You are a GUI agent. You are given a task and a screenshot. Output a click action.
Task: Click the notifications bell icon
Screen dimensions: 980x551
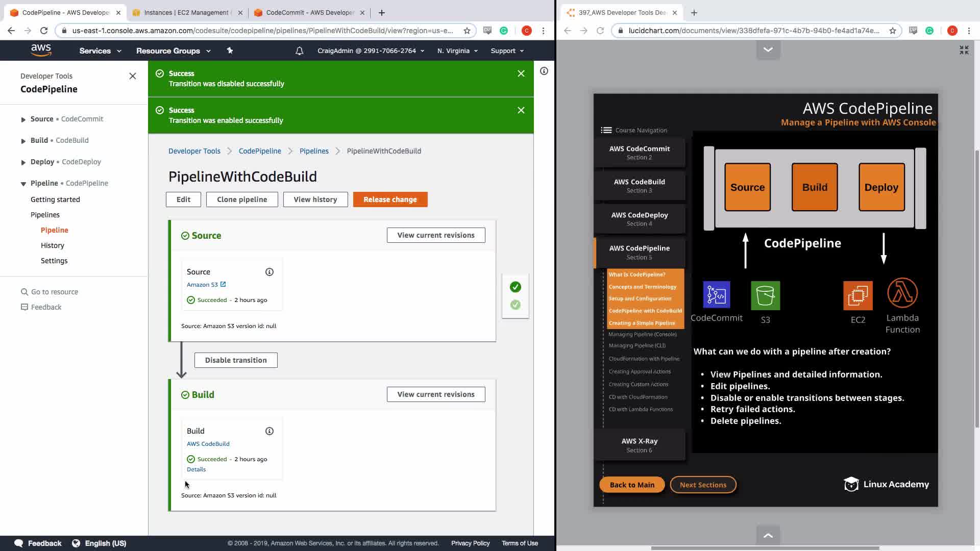[x=299, y=51]
